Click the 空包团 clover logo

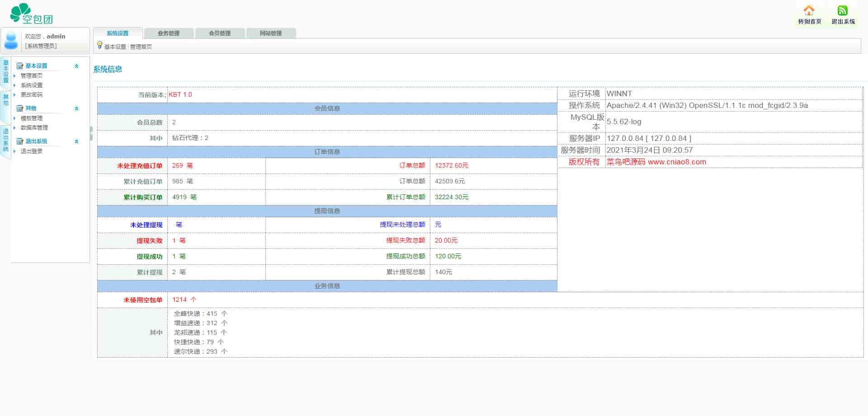click(x=31, y=14)
